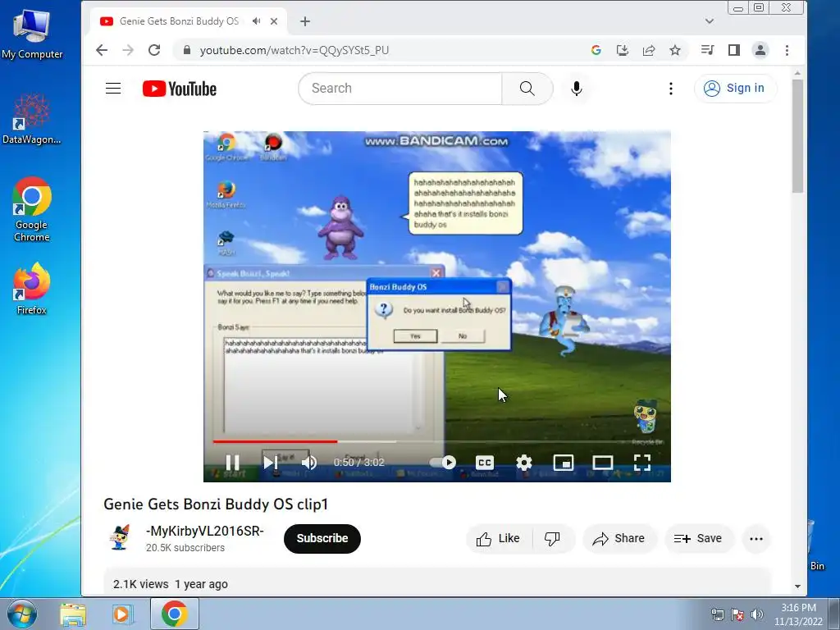The width and height of the screenshot is (840, 630).
Task: Launch media player from taskbar
Action: (x=122, y=614)
